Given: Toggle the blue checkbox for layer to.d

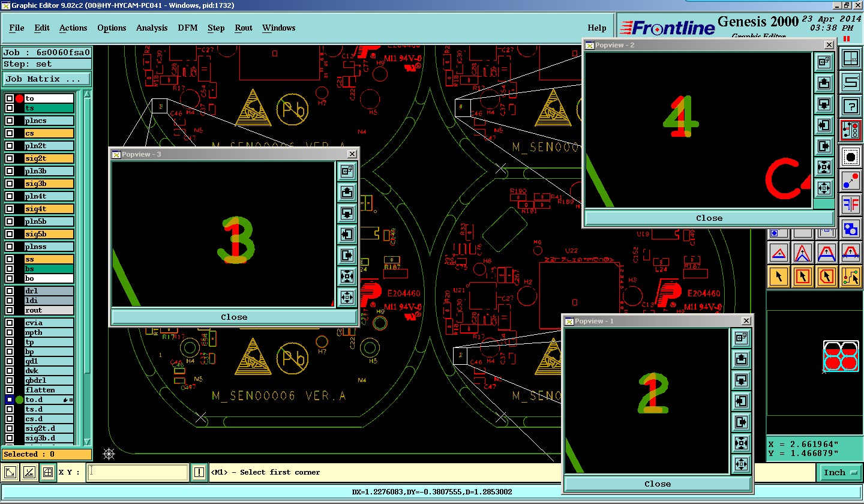Looking at the screenshot, I should pyautogui.click(x=10, y=400).
